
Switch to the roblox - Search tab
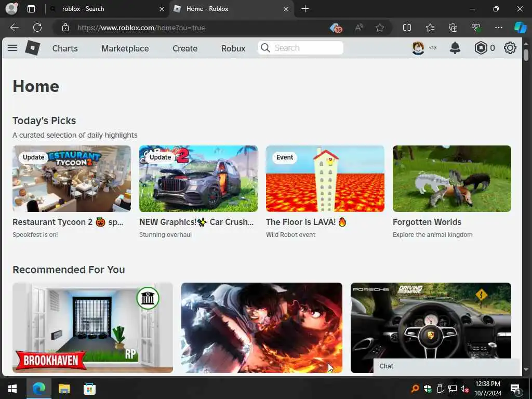point(108,9)
